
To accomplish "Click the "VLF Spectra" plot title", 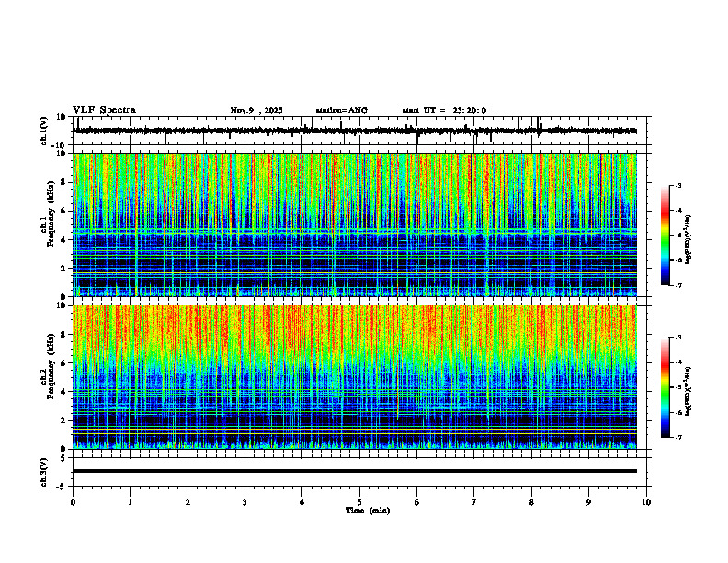I will [104, 110].
